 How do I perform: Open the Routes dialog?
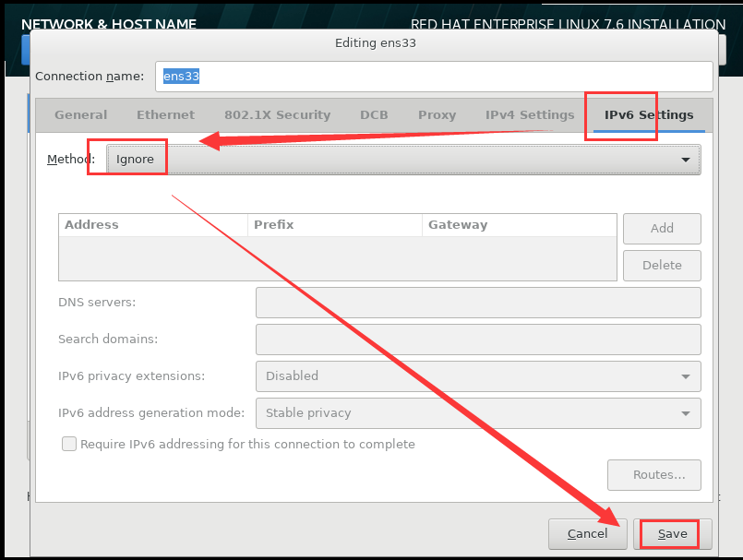point(653,474)
